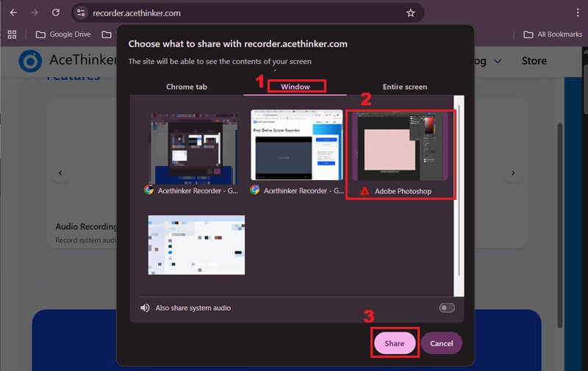The image size is (588, 371).
Task: Click the browser back arrow
Action: coord(12,12)
